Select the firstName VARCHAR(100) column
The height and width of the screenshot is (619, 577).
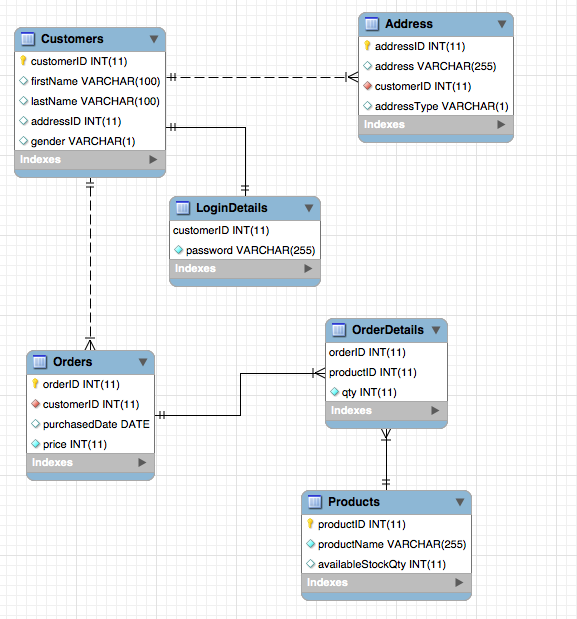[x=90, y=81]
